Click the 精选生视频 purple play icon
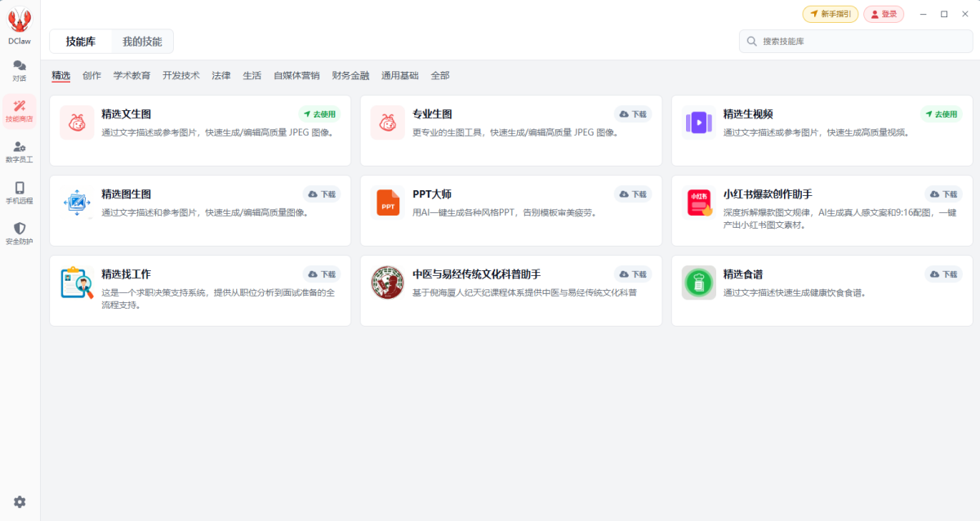This screenshot has width=980, height=521. pyautogui.click(x=699, y=122)
